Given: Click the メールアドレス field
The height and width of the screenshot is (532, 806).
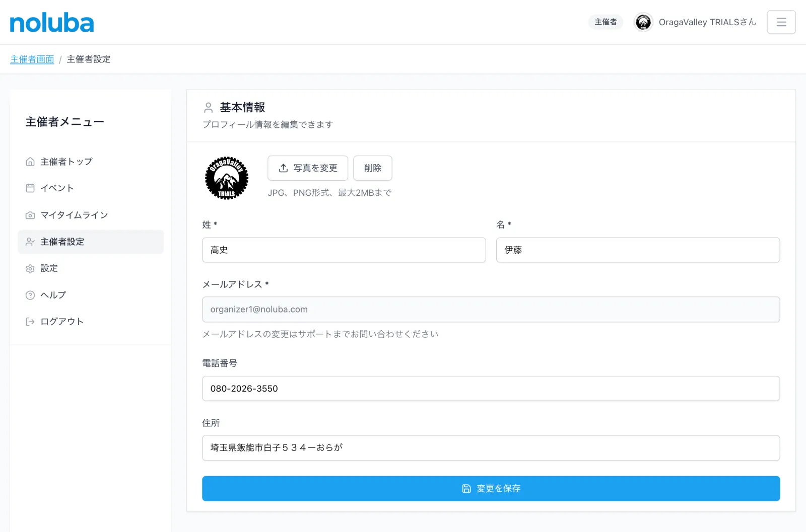Looking at the screenshot, I should [x=491, y=310].
